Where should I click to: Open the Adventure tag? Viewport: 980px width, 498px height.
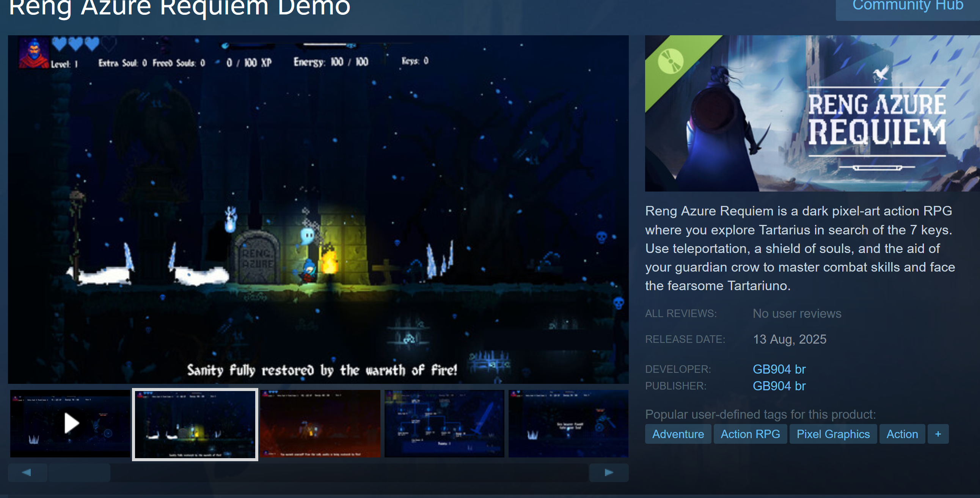pos(678,434)
